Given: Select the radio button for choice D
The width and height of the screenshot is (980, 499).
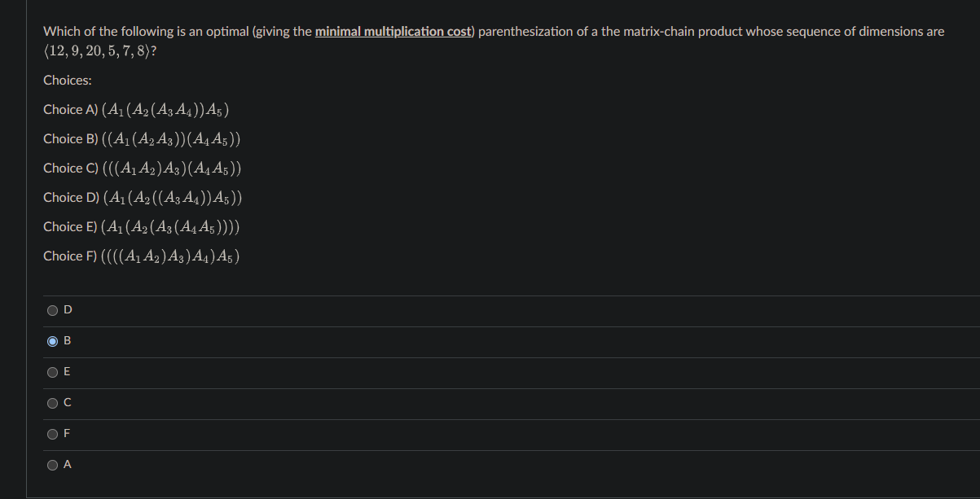Looking at the screenshot, I should [52, 309].
